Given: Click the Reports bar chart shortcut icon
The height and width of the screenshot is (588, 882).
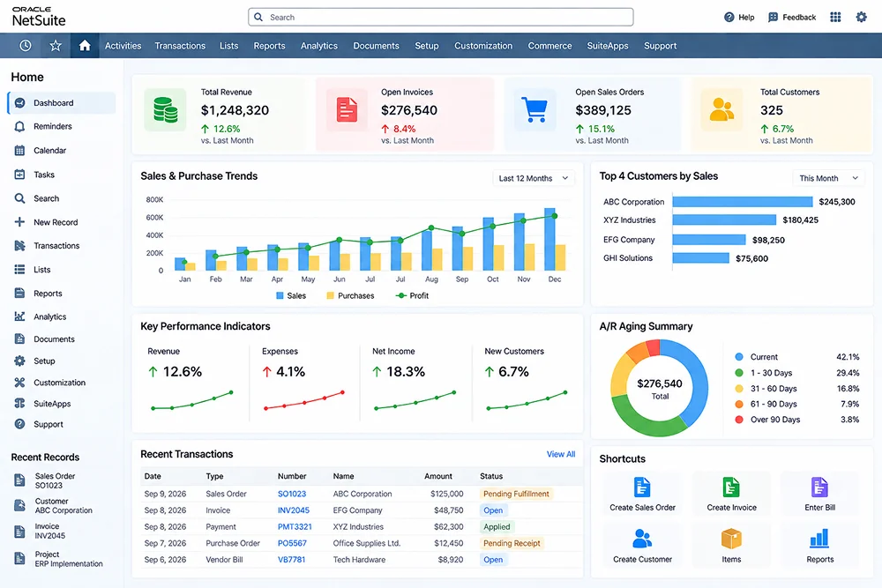Looking at the screenshot, I should (x=819, y=539).
